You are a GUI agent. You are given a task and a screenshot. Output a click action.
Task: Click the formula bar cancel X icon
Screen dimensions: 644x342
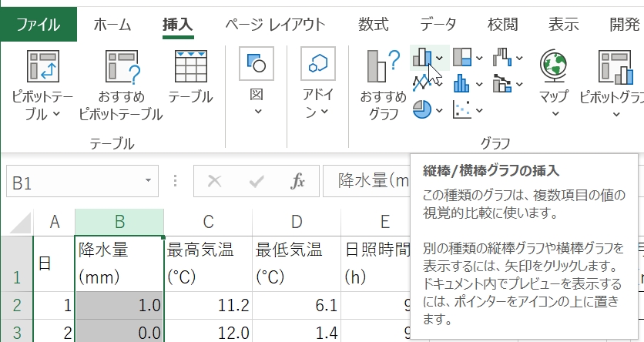(214, 181)
